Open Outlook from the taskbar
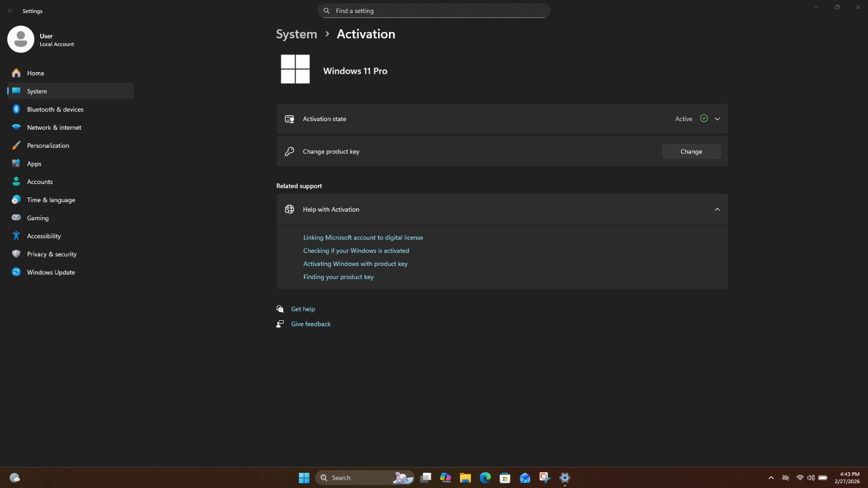The height and width of the screenshot is (488, 868). point(525,478)
